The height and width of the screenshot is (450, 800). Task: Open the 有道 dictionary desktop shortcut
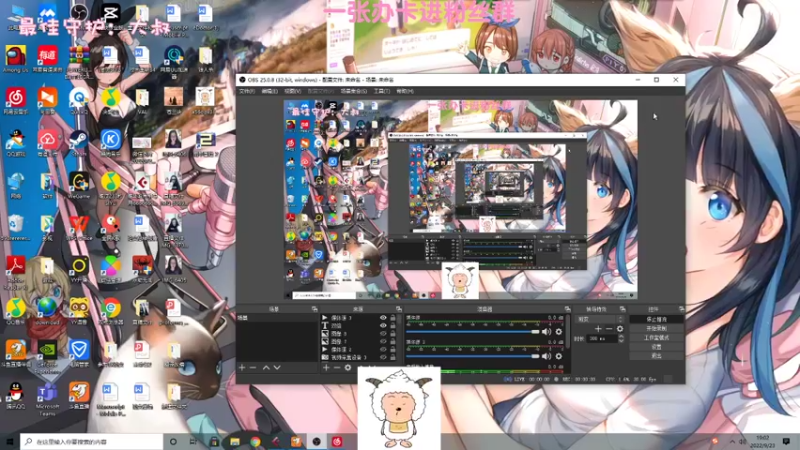(x=47, y=59)
